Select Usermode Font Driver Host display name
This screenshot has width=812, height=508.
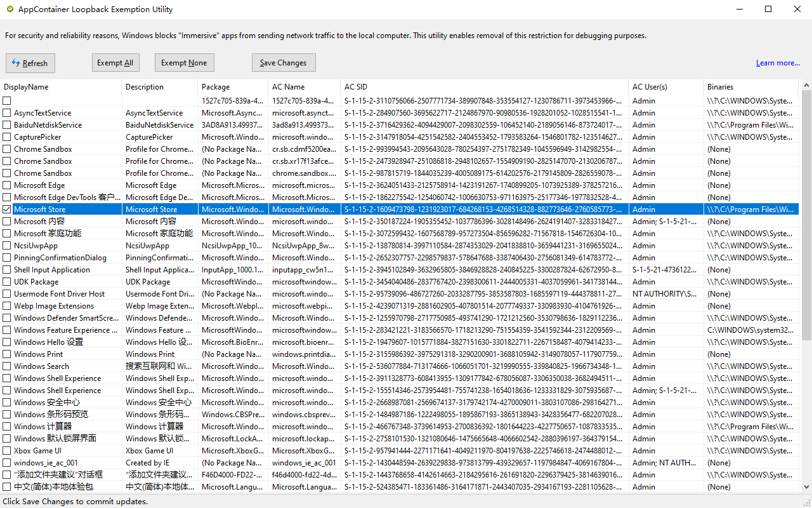60,293
